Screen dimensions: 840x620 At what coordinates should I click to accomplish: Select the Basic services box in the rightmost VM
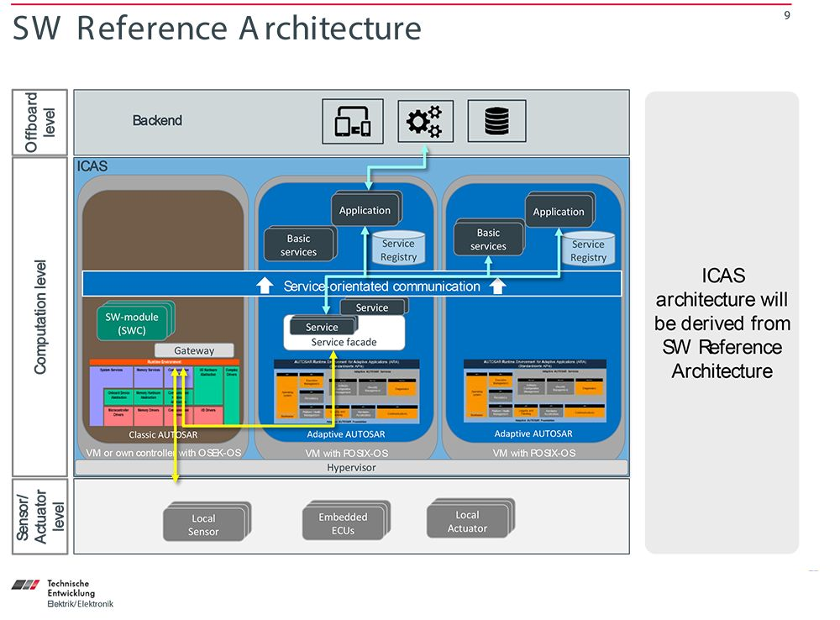pyautogui.click(x=488, y=239)
